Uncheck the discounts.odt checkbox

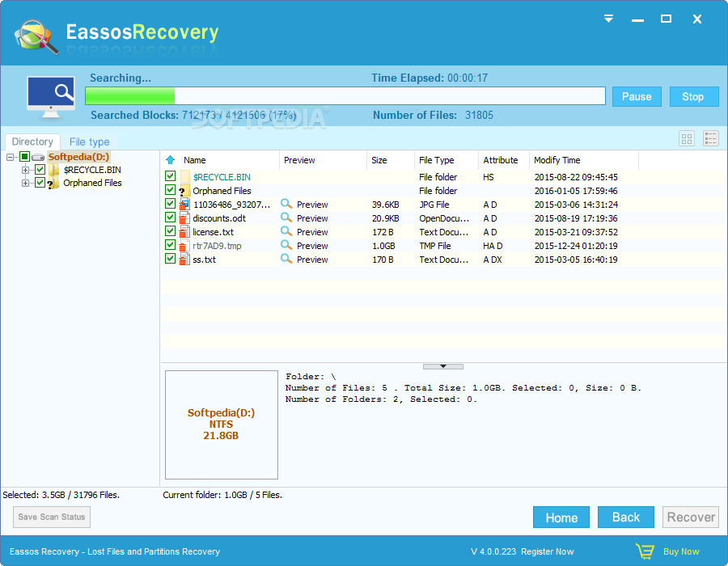pyautogui.click(x=171, y=218)
